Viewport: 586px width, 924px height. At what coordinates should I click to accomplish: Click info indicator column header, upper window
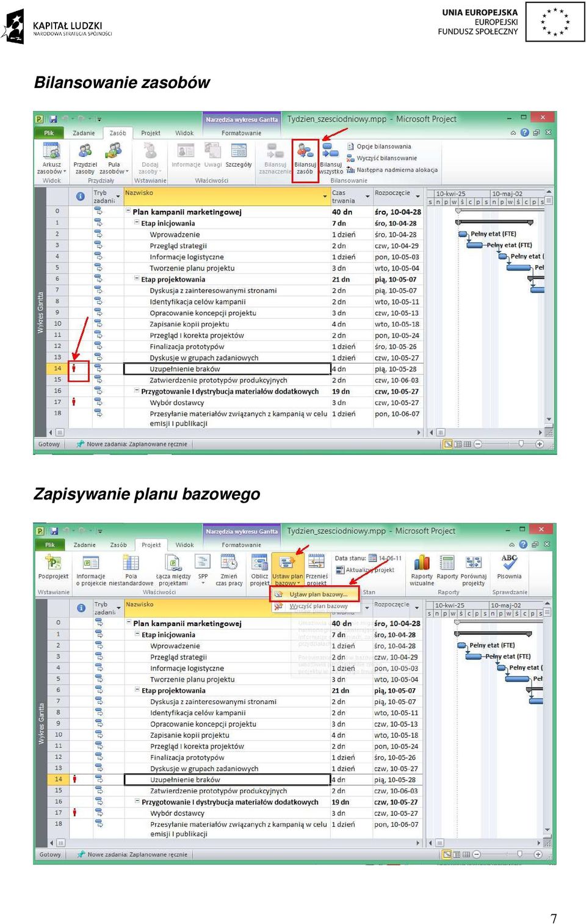click(80, 196)
